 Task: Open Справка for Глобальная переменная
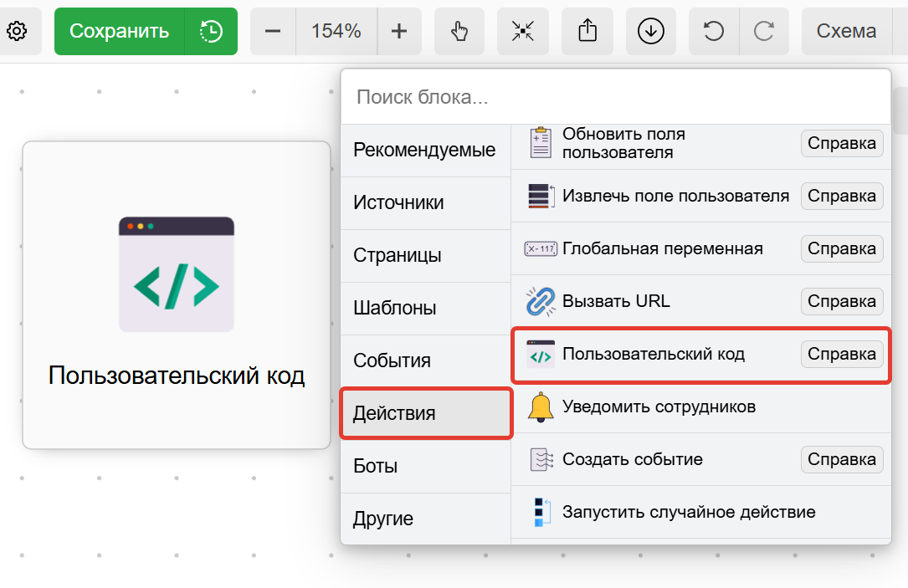[841, 248]
